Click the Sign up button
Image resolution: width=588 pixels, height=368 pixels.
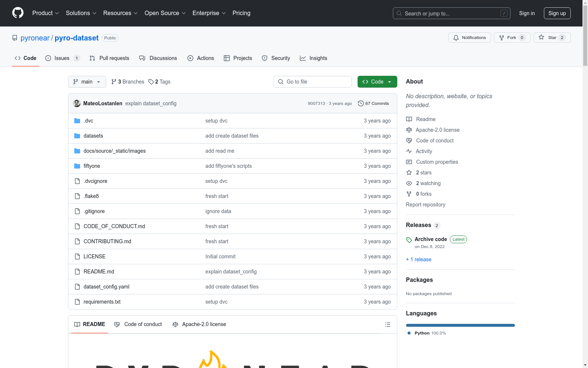pyautogui.click(x=557, y=13)
